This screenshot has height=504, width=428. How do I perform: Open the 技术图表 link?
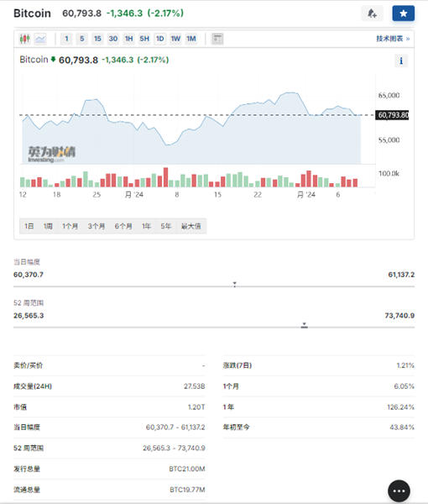[393, 39]
